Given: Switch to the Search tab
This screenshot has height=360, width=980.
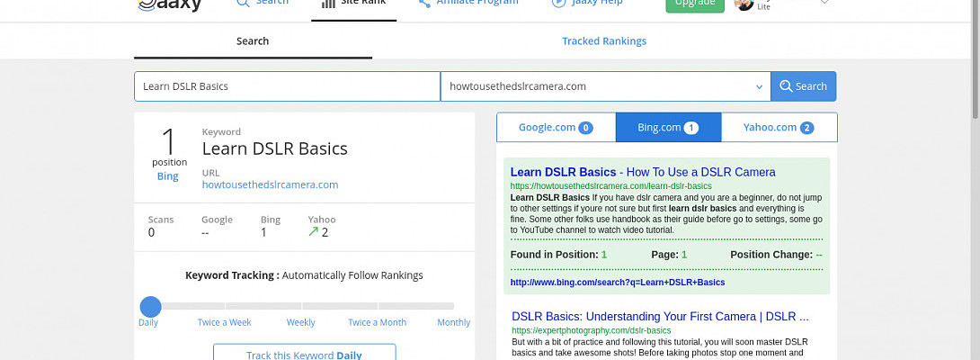Looking at the screenshot, I should [x=253, y=41].
